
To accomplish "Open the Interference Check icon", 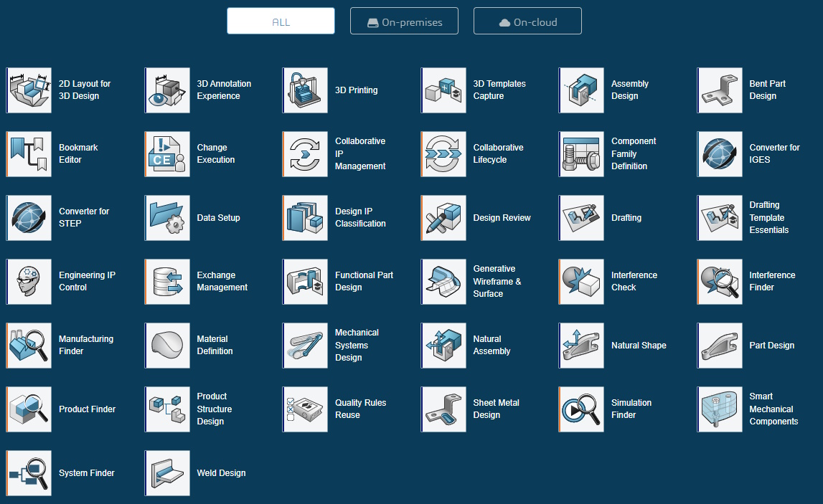I will [x=582, y=282].
